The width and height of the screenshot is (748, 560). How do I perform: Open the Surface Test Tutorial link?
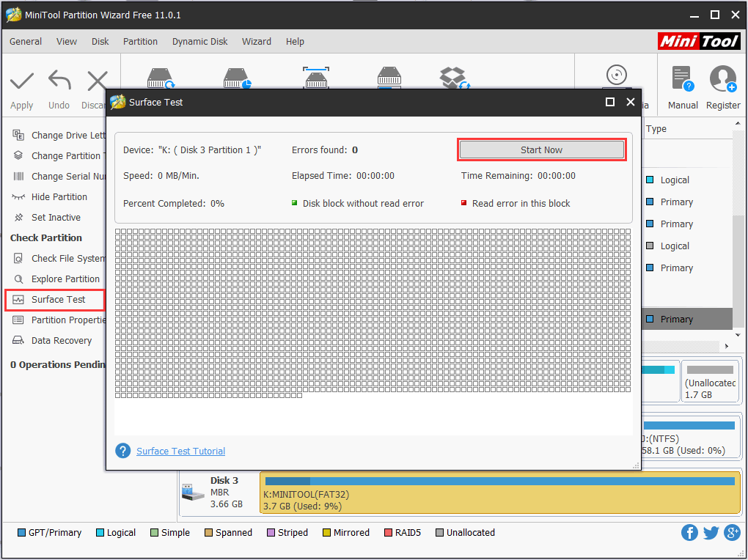[x=181, y=452]
